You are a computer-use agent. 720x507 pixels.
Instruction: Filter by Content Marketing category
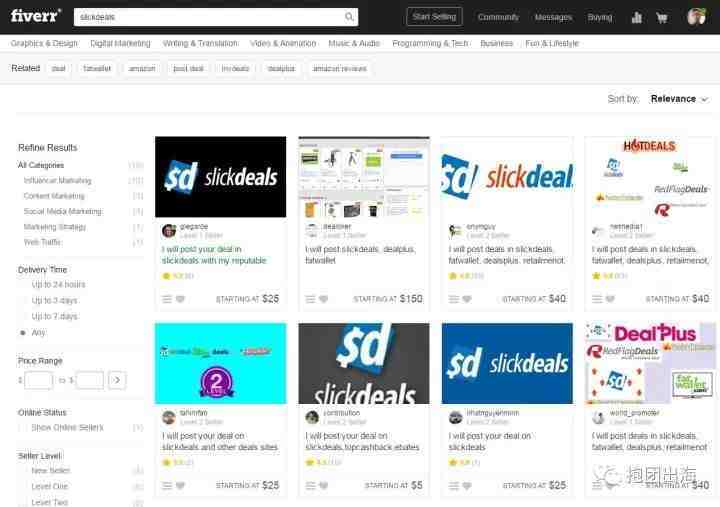tap(54, 196)
